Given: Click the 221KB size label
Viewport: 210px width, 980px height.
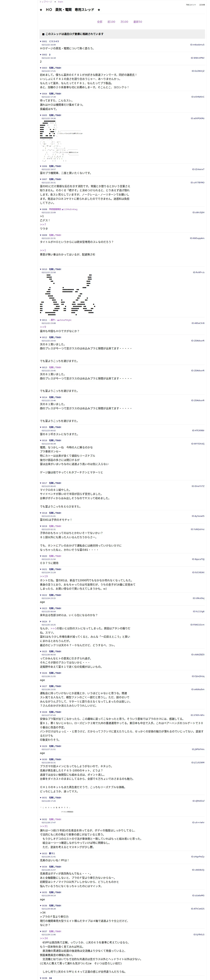Looking at the screenshot, I should [x=202, y=5].
